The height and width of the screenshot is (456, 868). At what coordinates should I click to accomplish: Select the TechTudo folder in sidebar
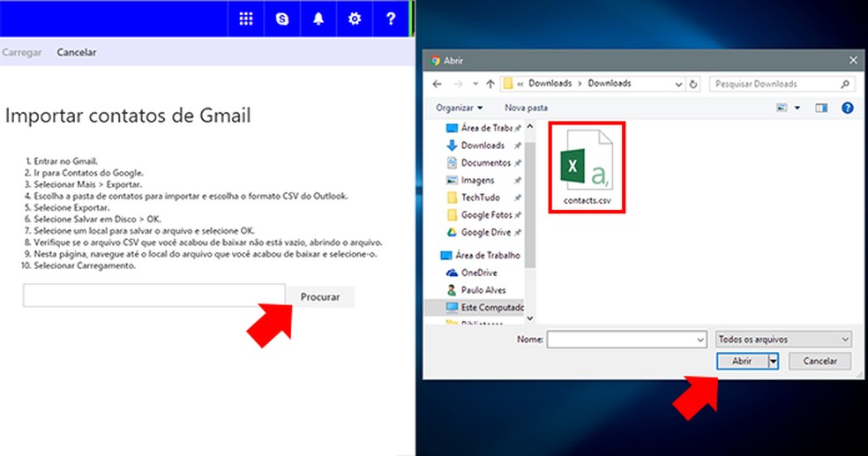(x=483, y=198)
